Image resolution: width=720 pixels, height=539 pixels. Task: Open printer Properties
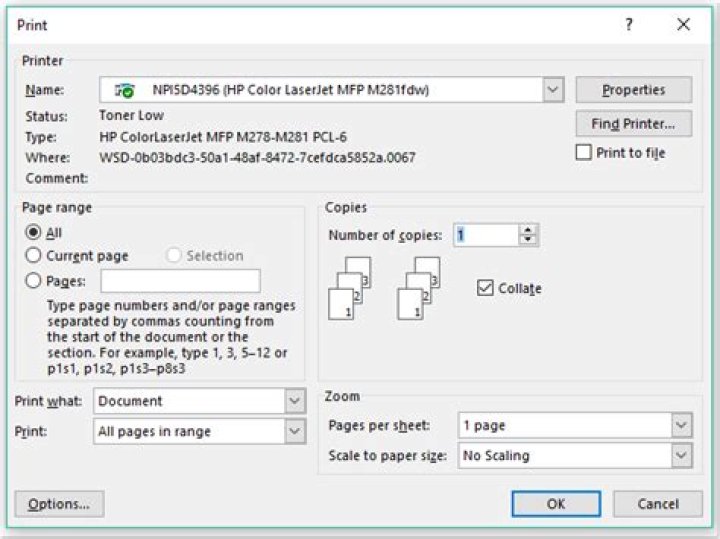click(x=633, y=90)
